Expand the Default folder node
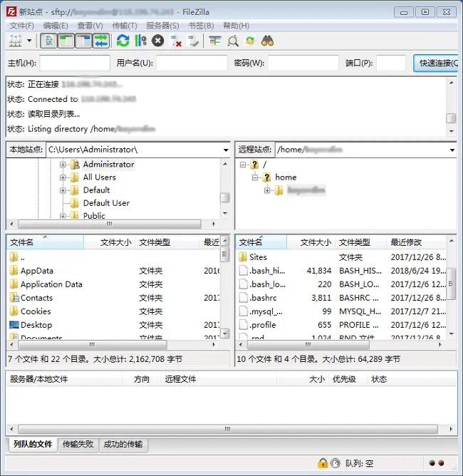Screen dimensions: 463x476 pyautogui.click(x=63, y=190)
